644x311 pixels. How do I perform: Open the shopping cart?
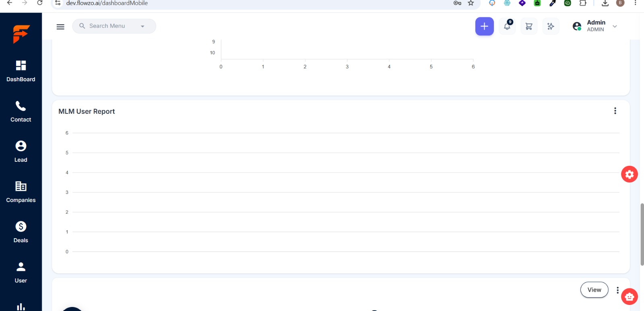529,27
